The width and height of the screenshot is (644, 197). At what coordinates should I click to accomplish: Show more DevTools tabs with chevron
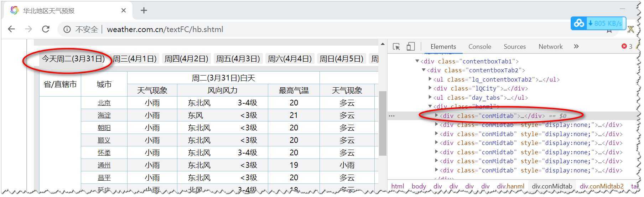click(x=576, y=46)
